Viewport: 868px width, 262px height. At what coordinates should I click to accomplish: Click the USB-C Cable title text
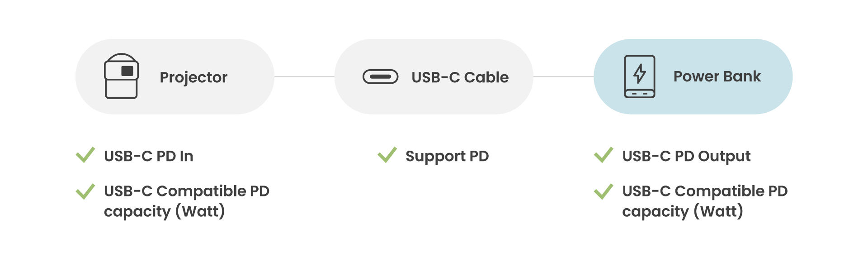(460, 77)
